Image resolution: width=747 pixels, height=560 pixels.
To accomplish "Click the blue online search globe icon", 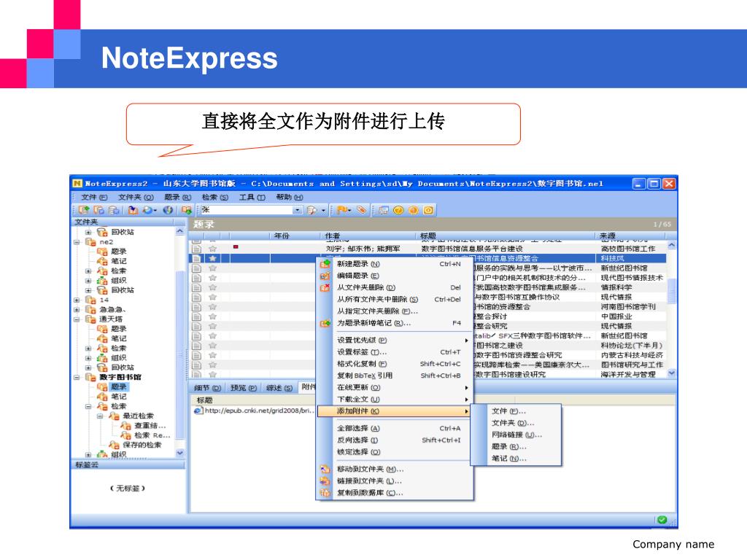I will [149, 210].
